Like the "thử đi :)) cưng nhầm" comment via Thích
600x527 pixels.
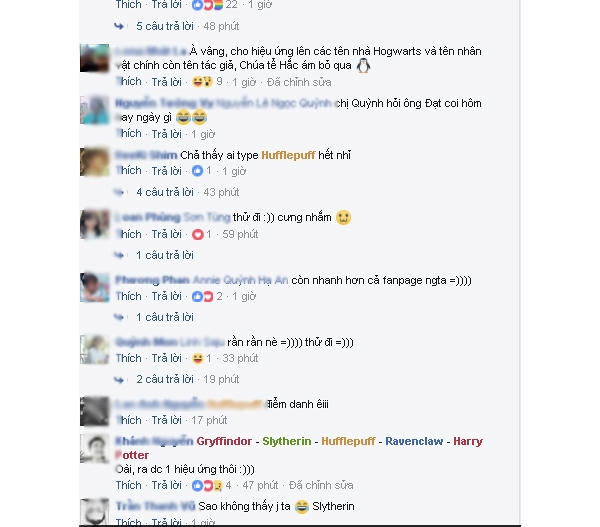pos(129,234)
